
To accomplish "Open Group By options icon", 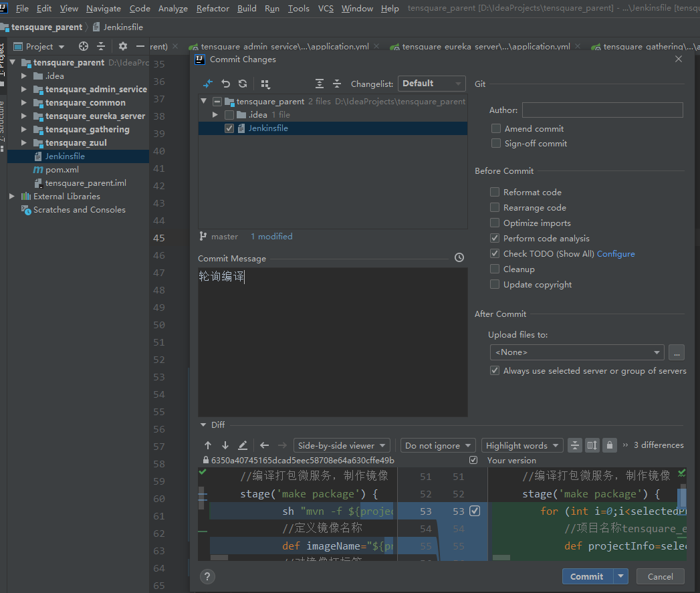I will tap(265, 84).
